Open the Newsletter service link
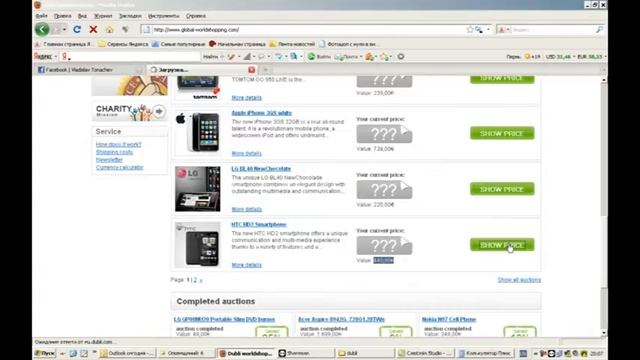Image resolution: width=640 pixels, height=360 pixels. click(x=109, y=160)
